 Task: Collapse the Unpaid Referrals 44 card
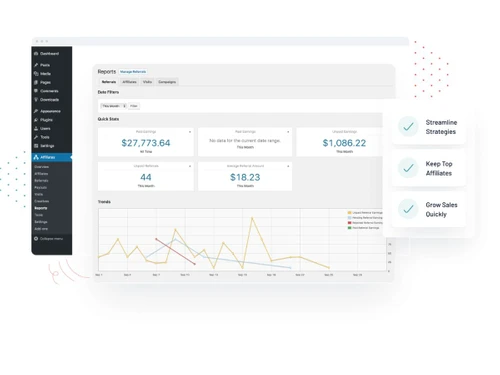pos(190,166)
